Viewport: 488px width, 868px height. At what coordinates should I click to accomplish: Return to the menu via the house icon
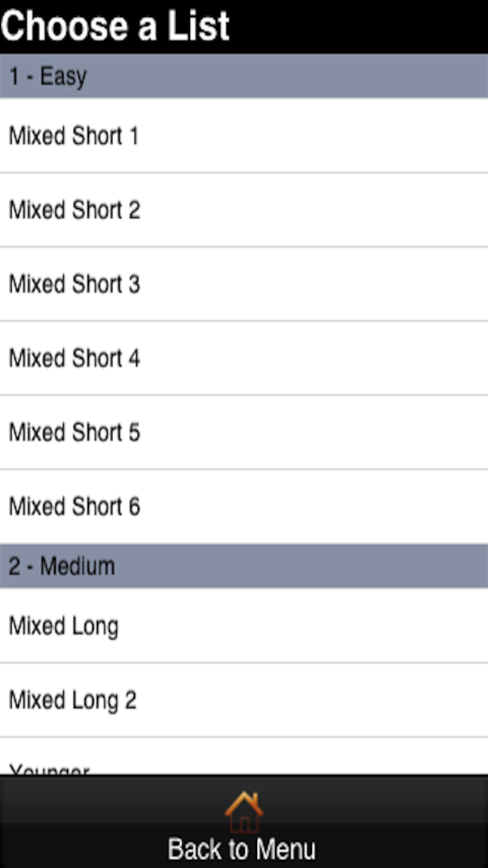(x=243, y=811)
